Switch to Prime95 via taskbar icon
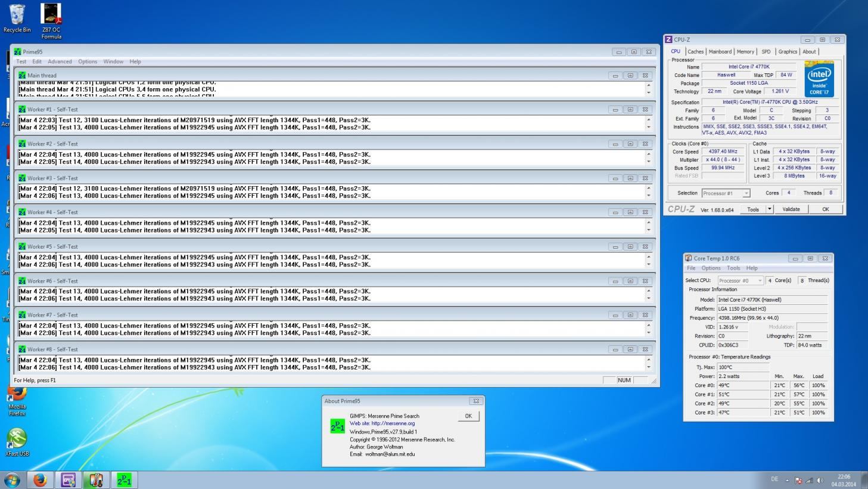This screenshot has width=868, height=489. pyautogui.click(x=124, y=479)
